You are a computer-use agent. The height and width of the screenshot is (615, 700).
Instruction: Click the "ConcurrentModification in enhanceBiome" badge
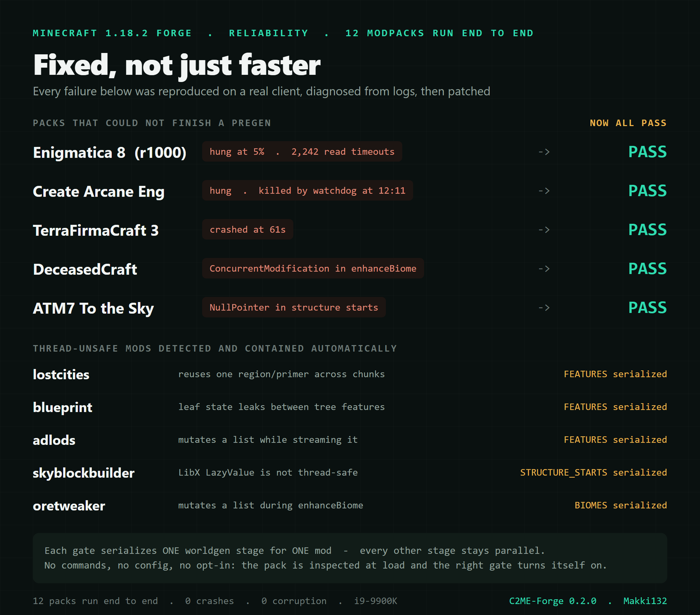coord(313,268)
